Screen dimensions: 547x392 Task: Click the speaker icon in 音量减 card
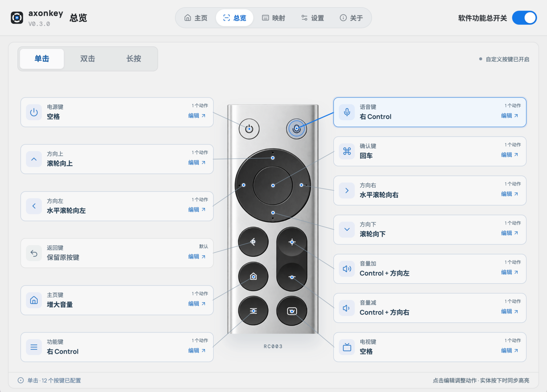(x=347, y=308)
